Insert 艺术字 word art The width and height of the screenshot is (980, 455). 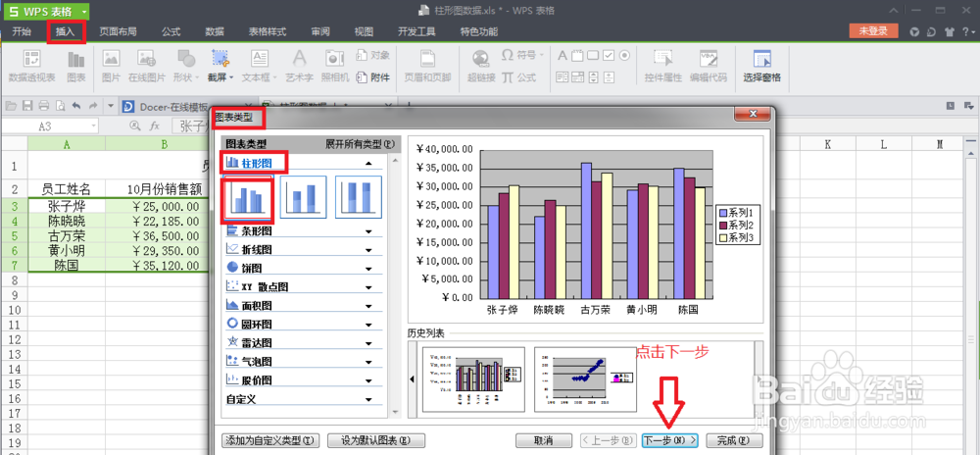click(299, 67)
